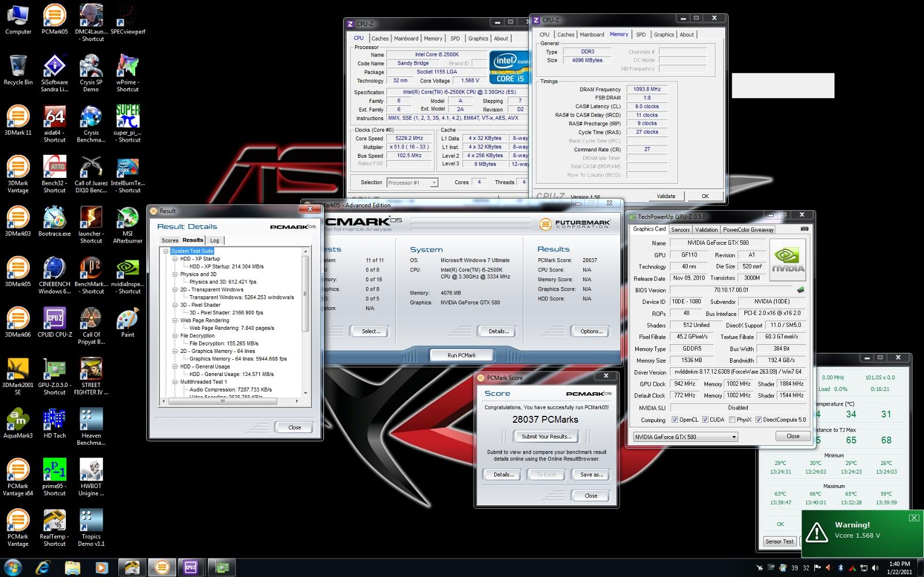
Task: Collapse the File Decryption node
Action: pos(175,336)
